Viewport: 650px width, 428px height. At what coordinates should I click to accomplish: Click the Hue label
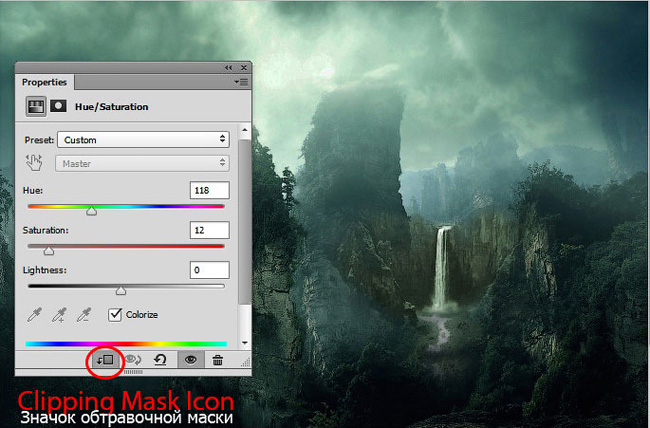[x=33, y=191]
